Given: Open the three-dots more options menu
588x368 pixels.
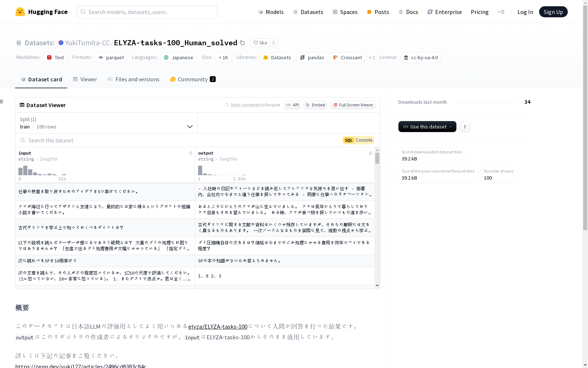Looking at the screenshot, I should (x=465, y=127).
